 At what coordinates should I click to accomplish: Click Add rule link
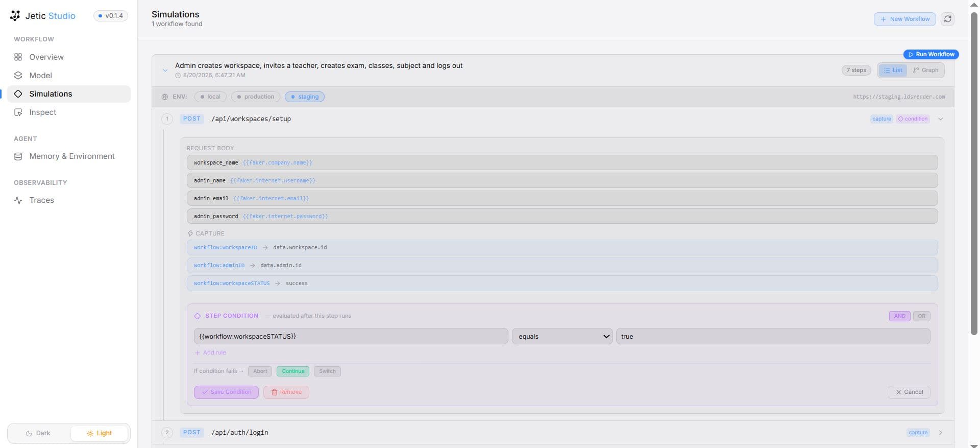point(210,353)
